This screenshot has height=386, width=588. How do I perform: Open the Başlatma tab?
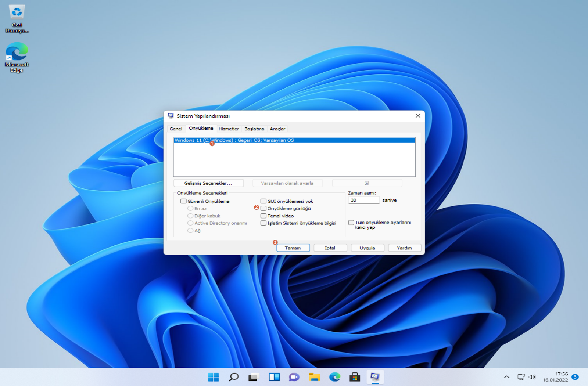pos(254,129)
